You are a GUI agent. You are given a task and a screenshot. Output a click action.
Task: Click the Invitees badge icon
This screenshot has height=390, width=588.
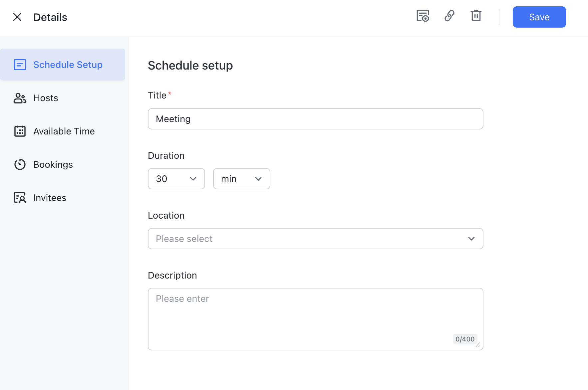click(x=20, y=197)
